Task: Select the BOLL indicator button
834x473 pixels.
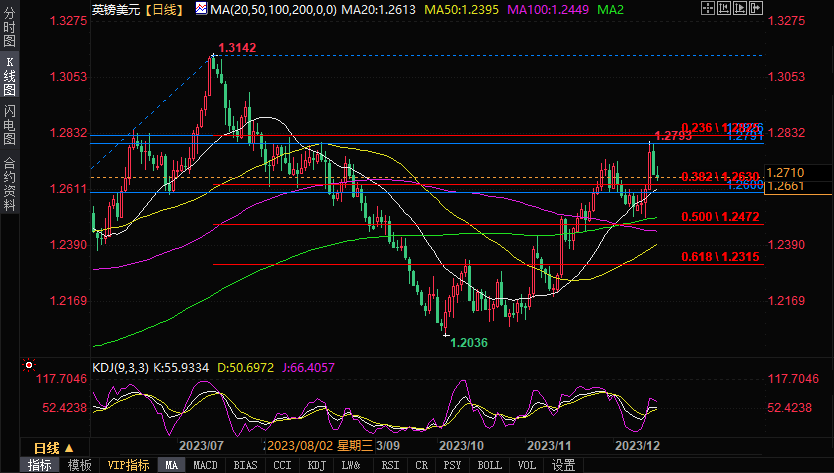Action: [489, 465]
